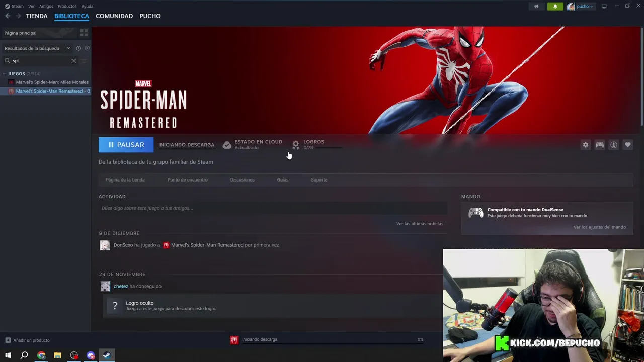644x362 pixels.
Task: Click the achievements progress bar
Action: point(329,148)
